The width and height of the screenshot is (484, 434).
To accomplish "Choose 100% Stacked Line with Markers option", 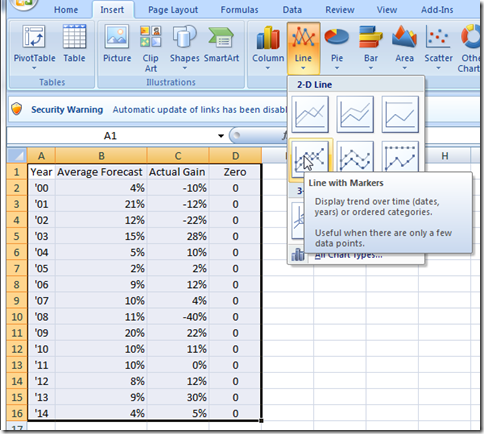I will coord(400,157).
